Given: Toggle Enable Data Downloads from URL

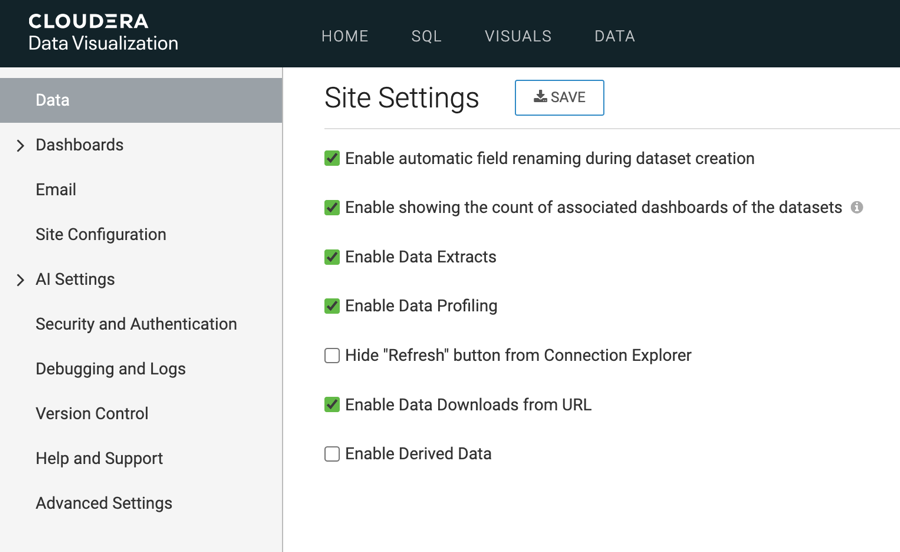Looking at the screenshot, I should pyautogui.click(x=332, y=405).
